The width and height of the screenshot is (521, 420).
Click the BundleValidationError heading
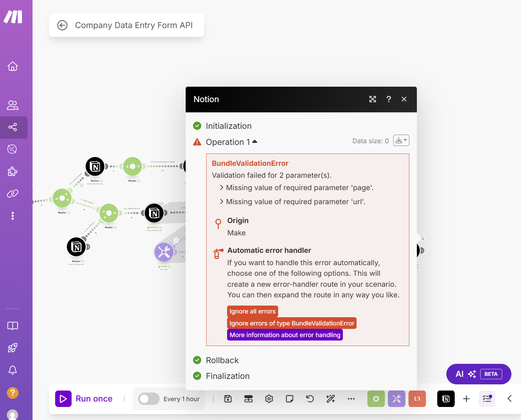point(250,163)
